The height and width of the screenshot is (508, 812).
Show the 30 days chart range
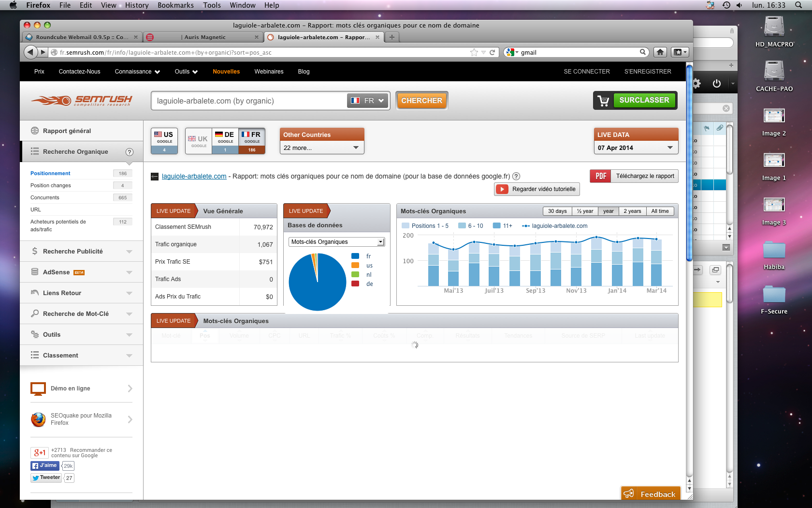click(557, 211)
